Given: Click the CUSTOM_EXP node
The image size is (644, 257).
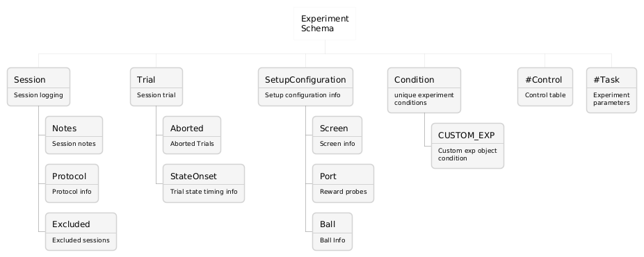Looking at the screenshot, I should coord(467,146).
